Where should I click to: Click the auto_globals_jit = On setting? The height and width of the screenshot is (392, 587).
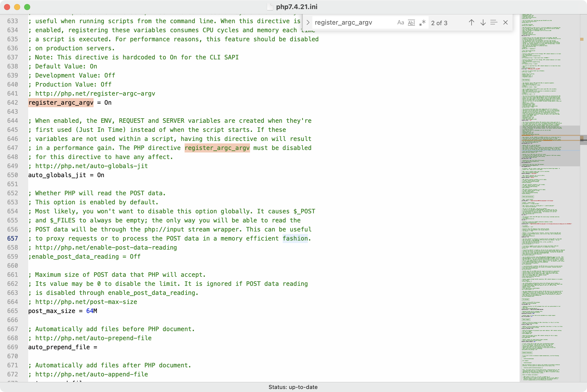[x=66, y=175]
